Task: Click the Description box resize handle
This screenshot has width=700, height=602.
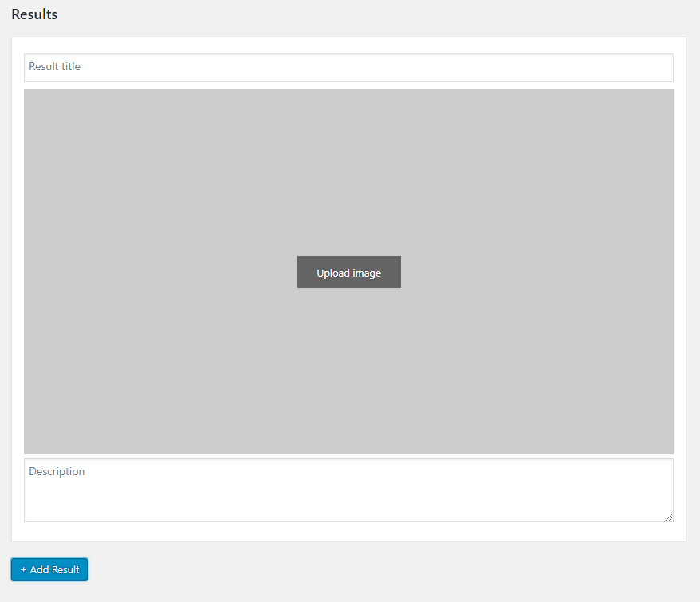Action: click(669, 517)
